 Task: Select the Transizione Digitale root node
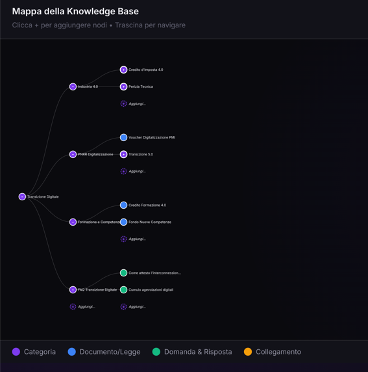(22, 197)
